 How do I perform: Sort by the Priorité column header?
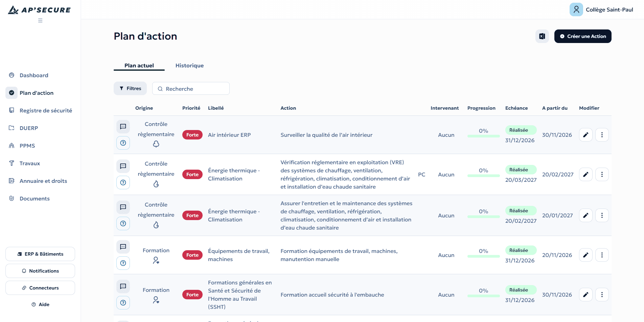click(x=191, y=108)
